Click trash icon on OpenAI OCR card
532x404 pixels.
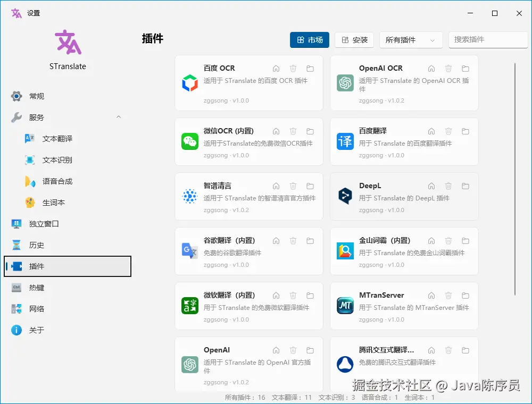tap(448, 69)
